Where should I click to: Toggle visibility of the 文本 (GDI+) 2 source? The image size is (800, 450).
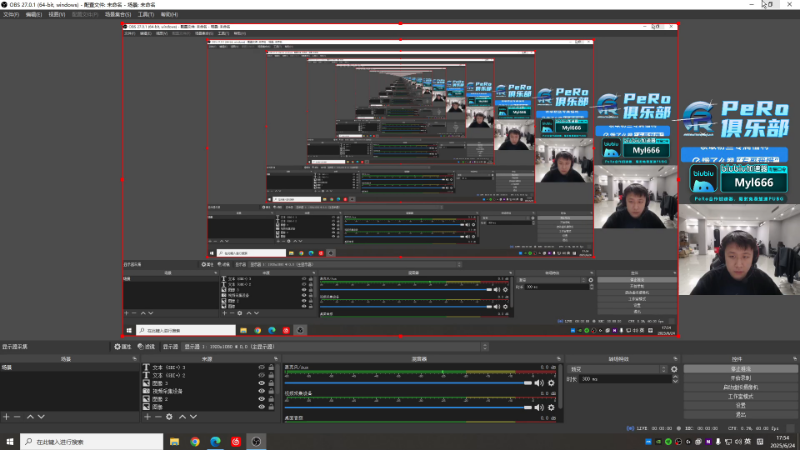[261, 375]
